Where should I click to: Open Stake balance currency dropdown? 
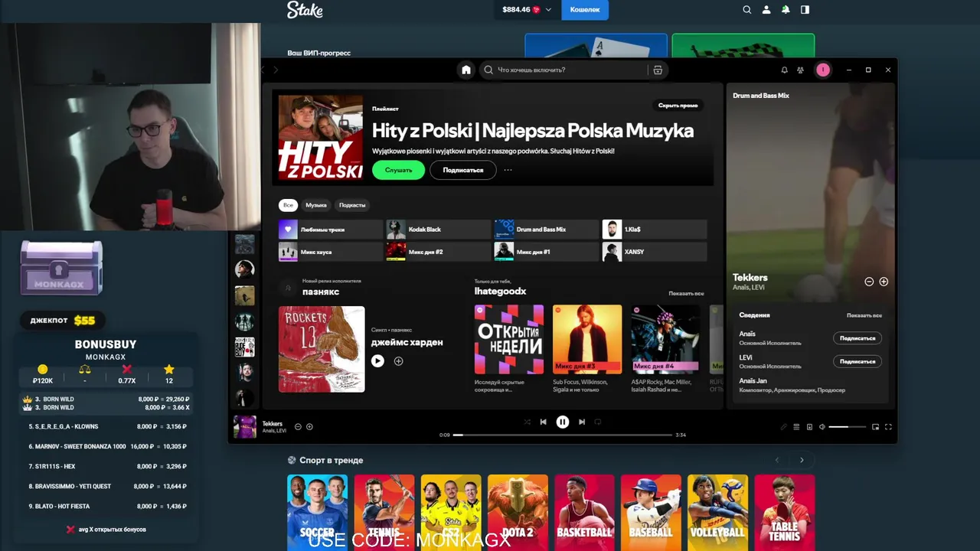548,10
